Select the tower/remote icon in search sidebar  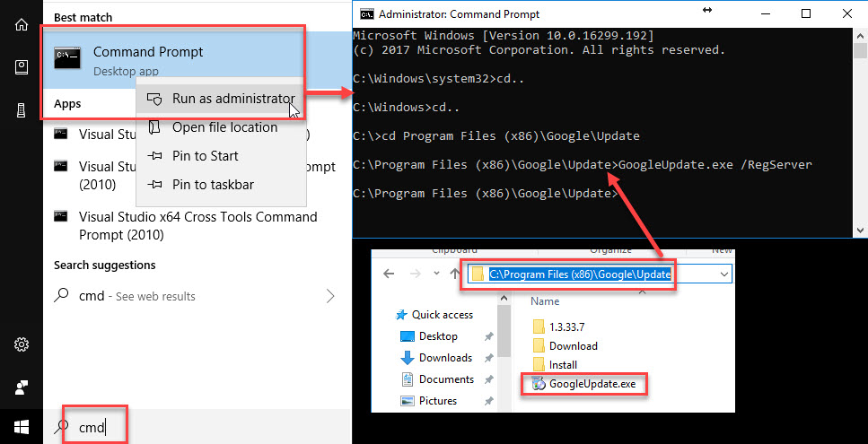coord(21,110)
